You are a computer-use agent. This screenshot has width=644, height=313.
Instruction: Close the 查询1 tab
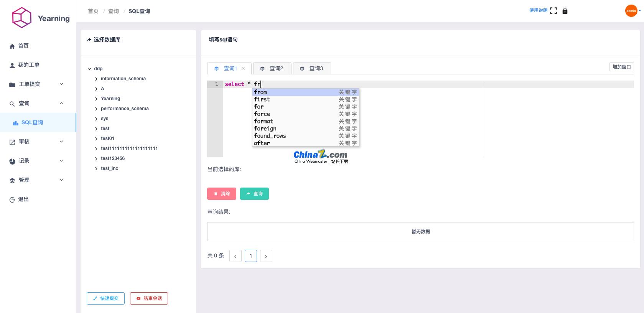point(243,68)
